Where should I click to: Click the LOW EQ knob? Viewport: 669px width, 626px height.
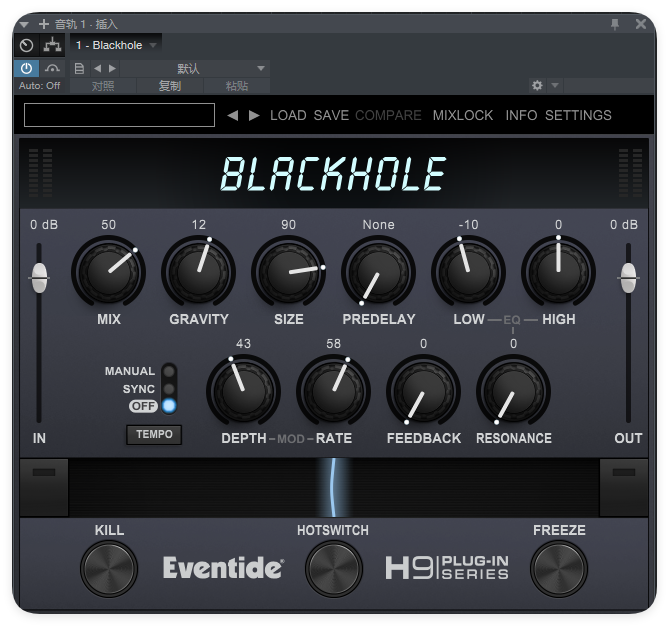point(468,271)
